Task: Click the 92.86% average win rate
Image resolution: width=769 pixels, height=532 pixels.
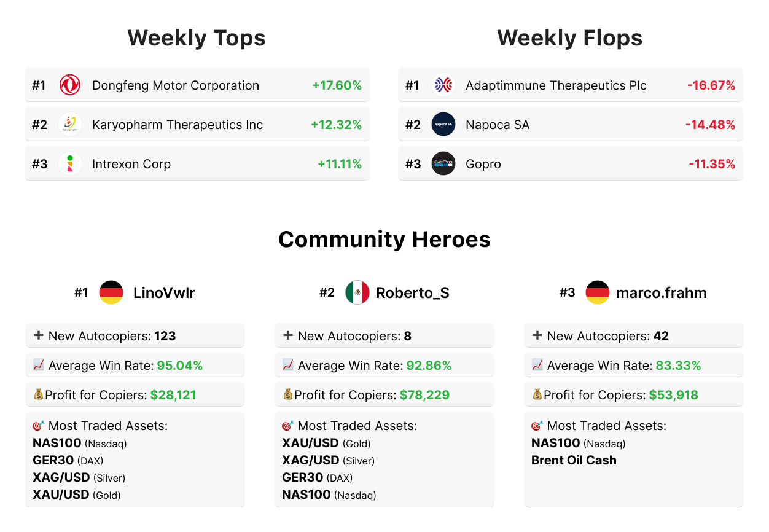Action: [429, 366]
